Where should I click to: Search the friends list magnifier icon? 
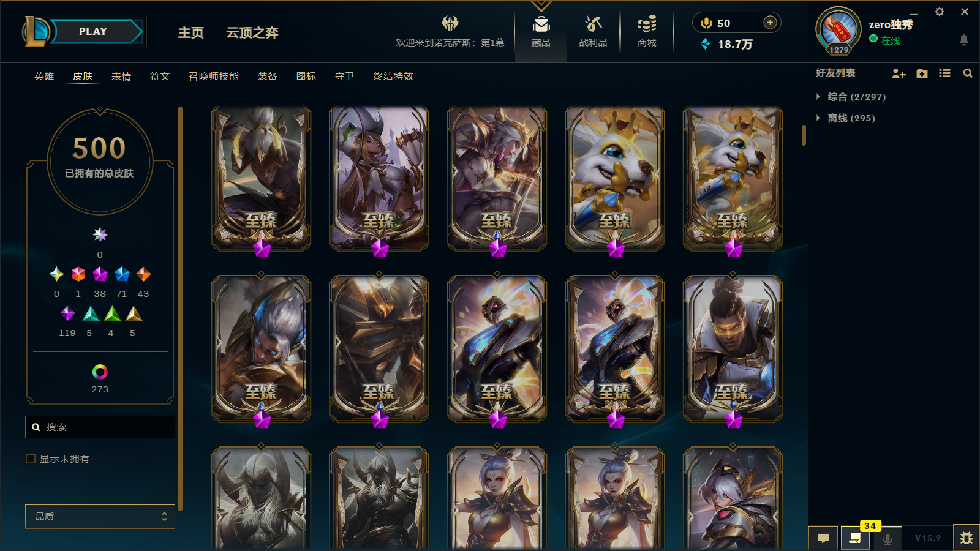968,73
